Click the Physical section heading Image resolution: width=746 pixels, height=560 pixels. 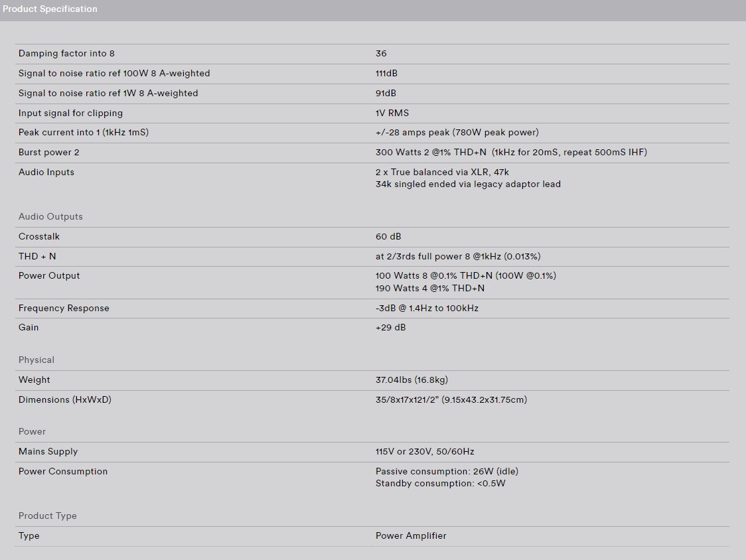click(x=36, y=360)
